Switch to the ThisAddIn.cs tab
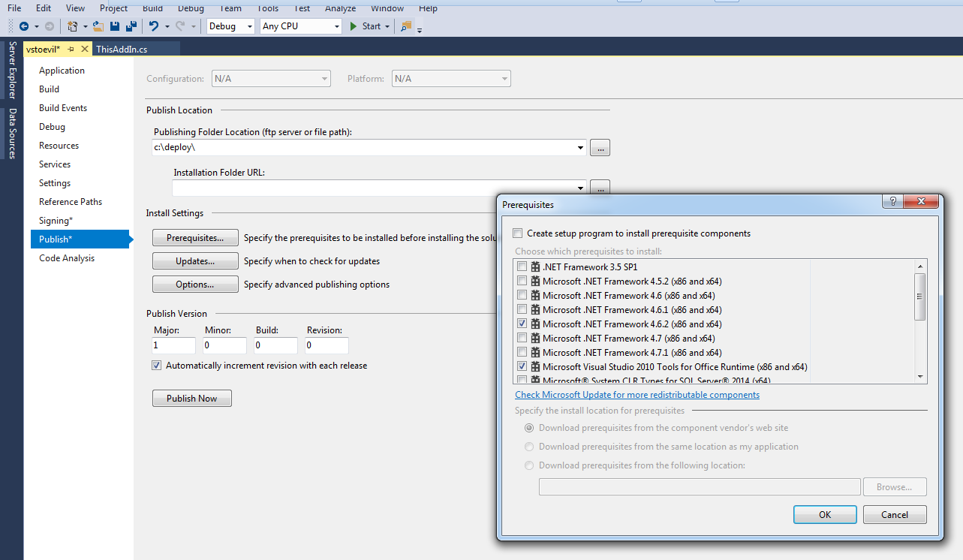This screenshot has height=560, width=963. click(122, 49)
